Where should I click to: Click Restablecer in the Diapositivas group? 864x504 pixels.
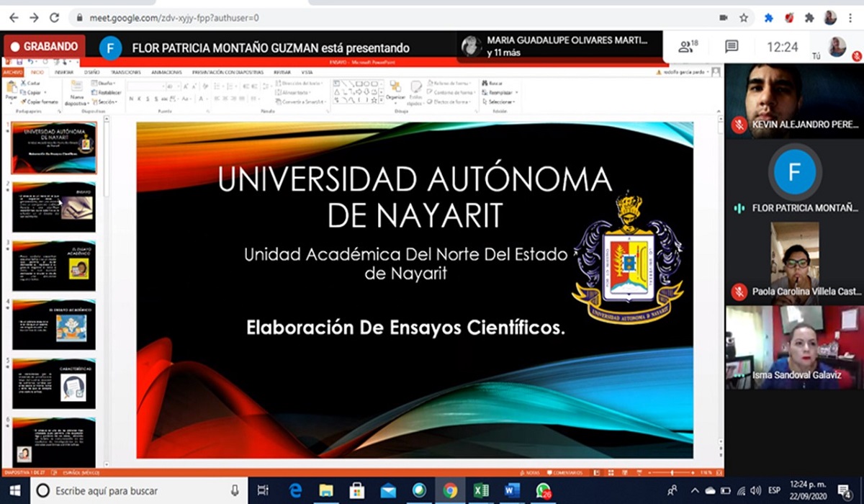tap(106, 92)
